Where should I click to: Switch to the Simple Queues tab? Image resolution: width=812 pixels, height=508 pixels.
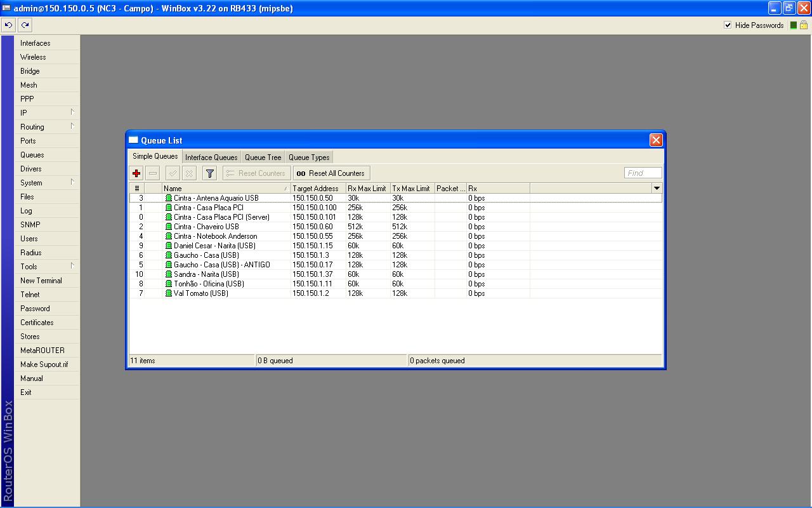155,157
